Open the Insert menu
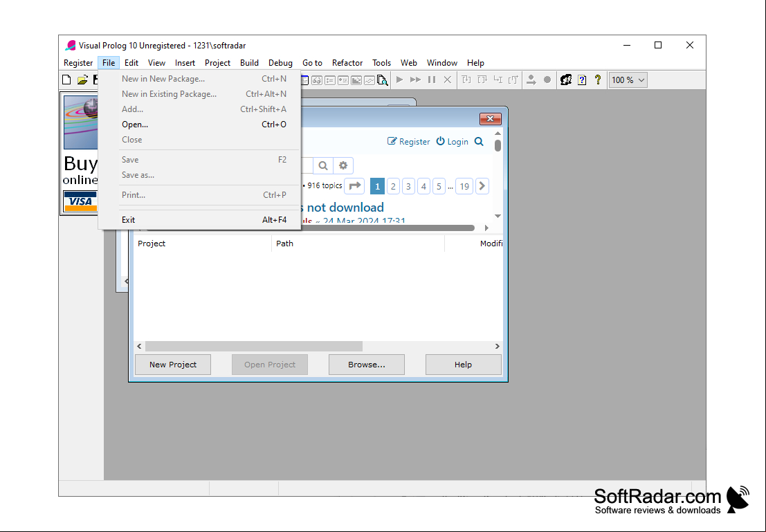Viewport: 766px width, 532px height. click(x=185, y=62)
